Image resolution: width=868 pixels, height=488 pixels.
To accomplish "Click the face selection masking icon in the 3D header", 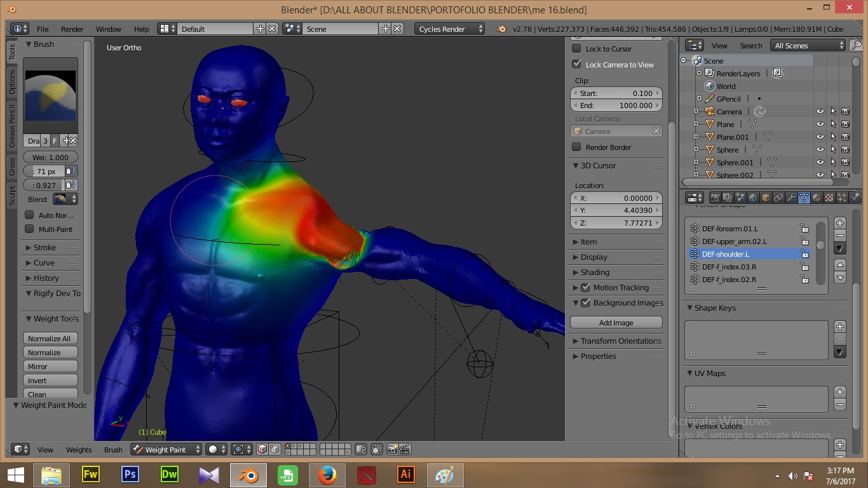I will 262,449.
